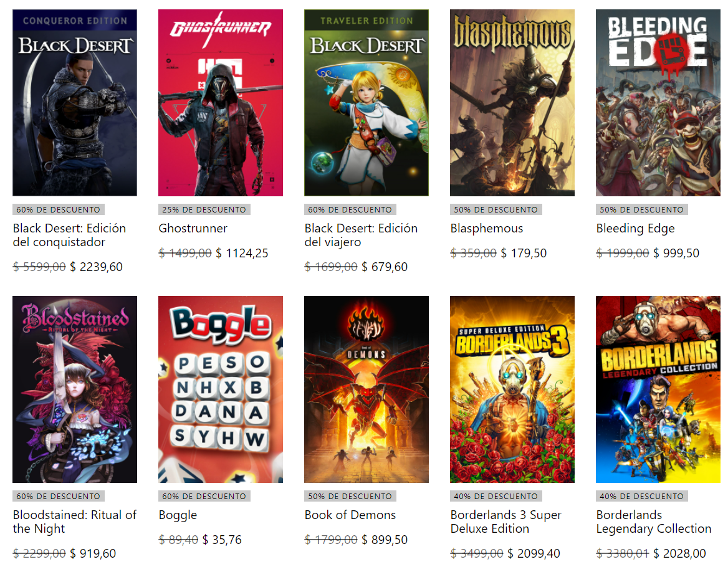Open the Blasphemous game cover image
728x572 pixels.
(512, 103)
